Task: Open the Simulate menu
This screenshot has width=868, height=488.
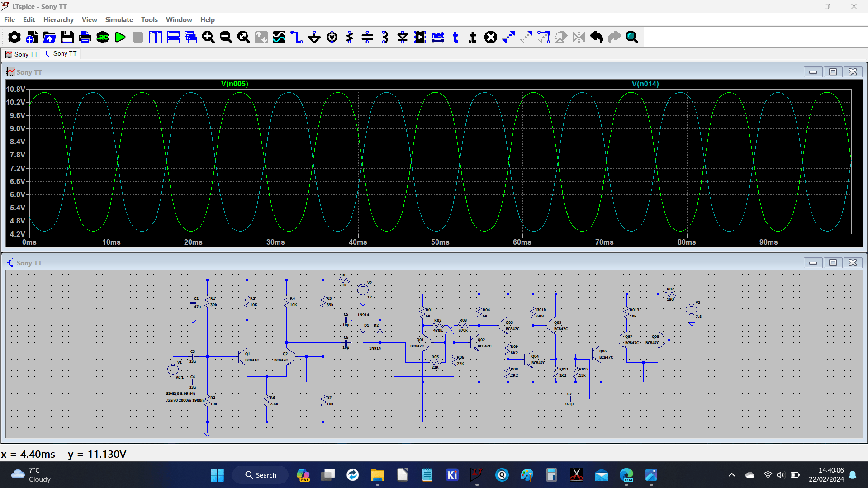Action: click(x=119, y=20)
